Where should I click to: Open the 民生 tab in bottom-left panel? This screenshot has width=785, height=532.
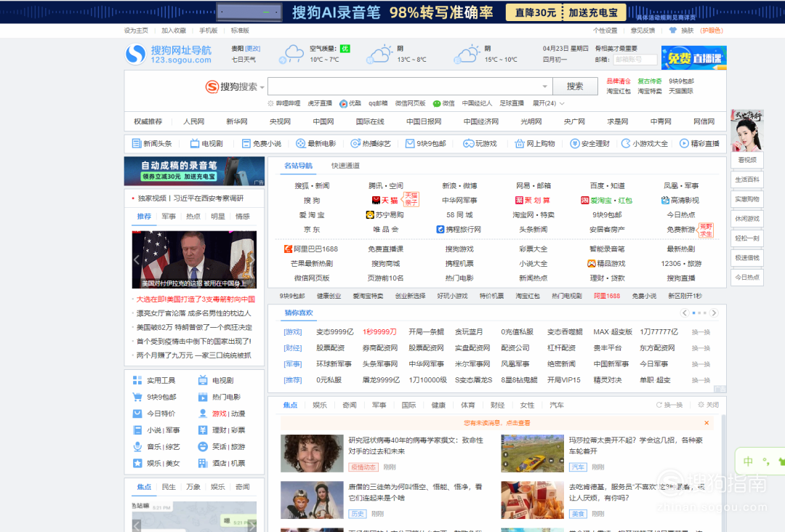pos(169,486)
